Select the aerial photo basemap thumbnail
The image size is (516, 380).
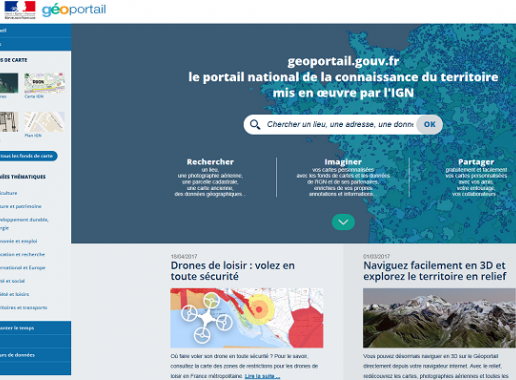tap(9, 83)
